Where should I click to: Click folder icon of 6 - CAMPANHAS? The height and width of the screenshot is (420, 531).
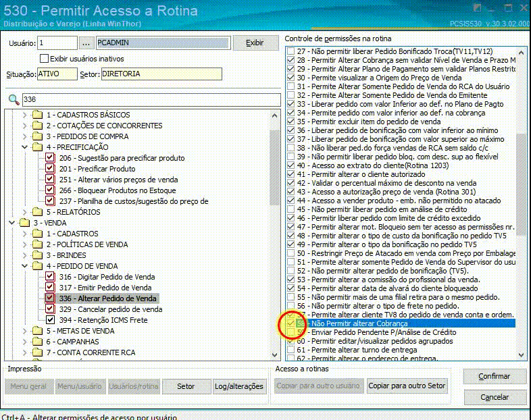(38, 342)
